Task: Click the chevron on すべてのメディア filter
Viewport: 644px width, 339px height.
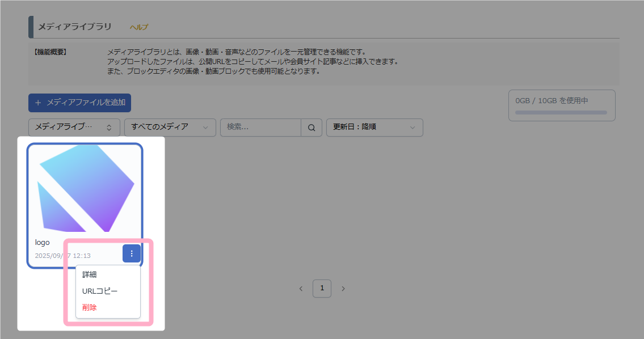Action: click(x=205, y=128)
